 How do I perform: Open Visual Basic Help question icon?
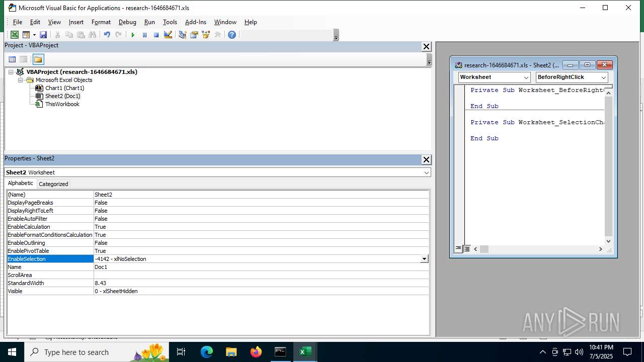(x=232, y=35)
